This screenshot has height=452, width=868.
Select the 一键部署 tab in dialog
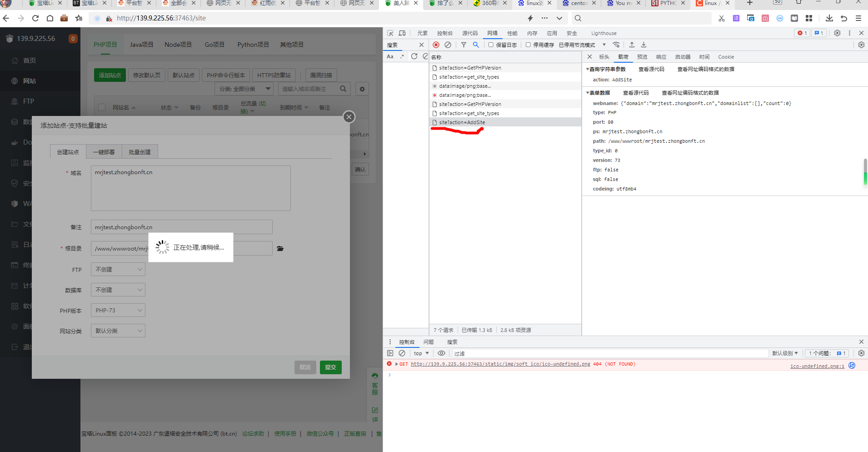point(104,152)
